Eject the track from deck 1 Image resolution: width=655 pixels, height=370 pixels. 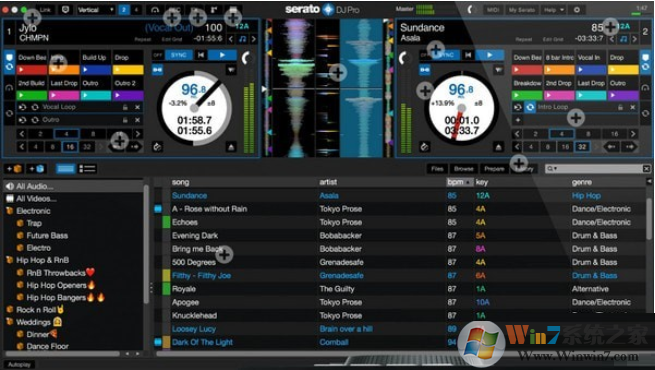231,147
